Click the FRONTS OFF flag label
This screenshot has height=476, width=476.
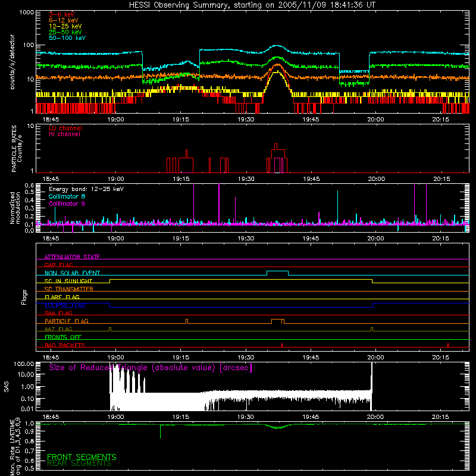(x=63, y=337)
